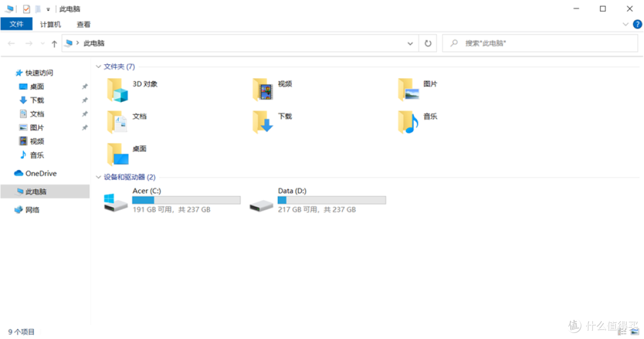The image size is (644, 339).
Task: Click the pin icon beside 图片
Action: [x=85, y=127]
